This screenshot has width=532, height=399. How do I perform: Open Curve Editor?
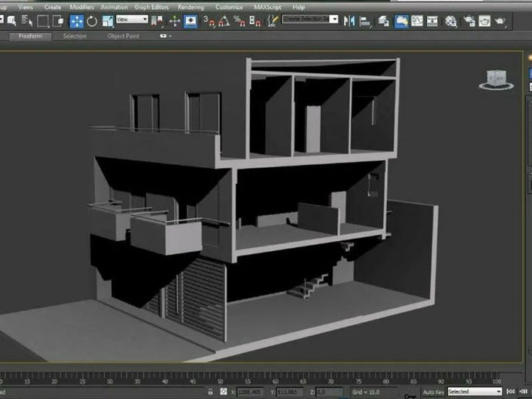[x=417, y=21]
